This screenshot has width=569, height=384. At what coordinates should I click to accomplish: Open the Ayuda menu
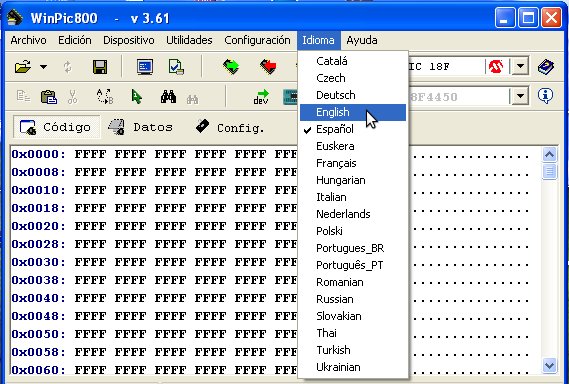pyautogui.click(x=362, y=40)
